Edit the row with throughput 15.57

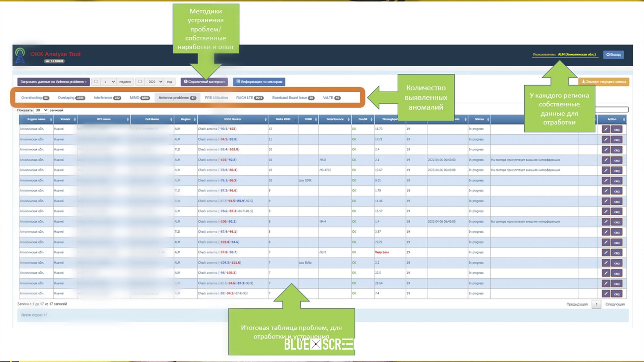pyautogui.click(x=606, y=212)
